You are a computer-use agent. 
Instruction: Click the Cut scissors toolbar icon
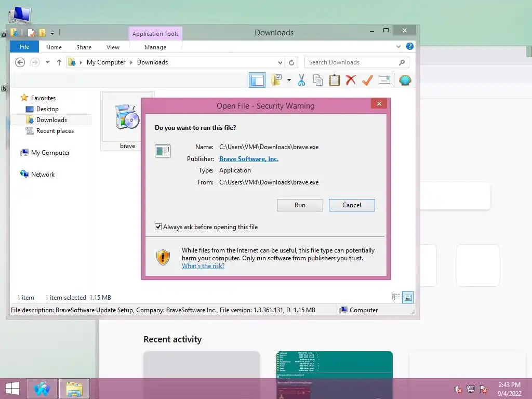pyautogui.click(x=301, y=81)
